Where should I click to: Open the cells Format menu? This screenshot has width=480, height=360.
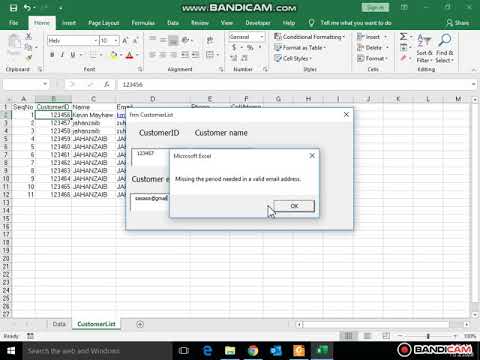point(372,58)
